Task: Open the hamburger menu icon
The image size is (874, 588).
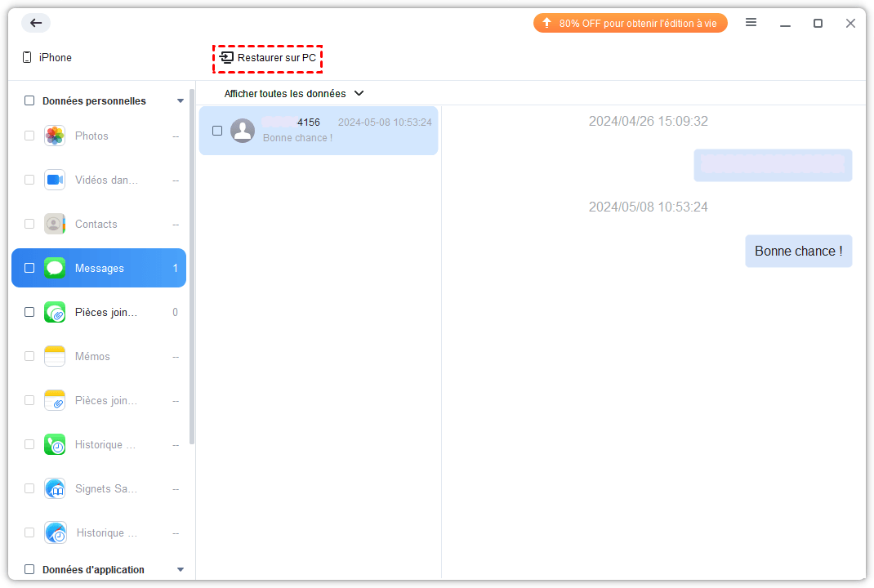Action: [x=751, y=23]
